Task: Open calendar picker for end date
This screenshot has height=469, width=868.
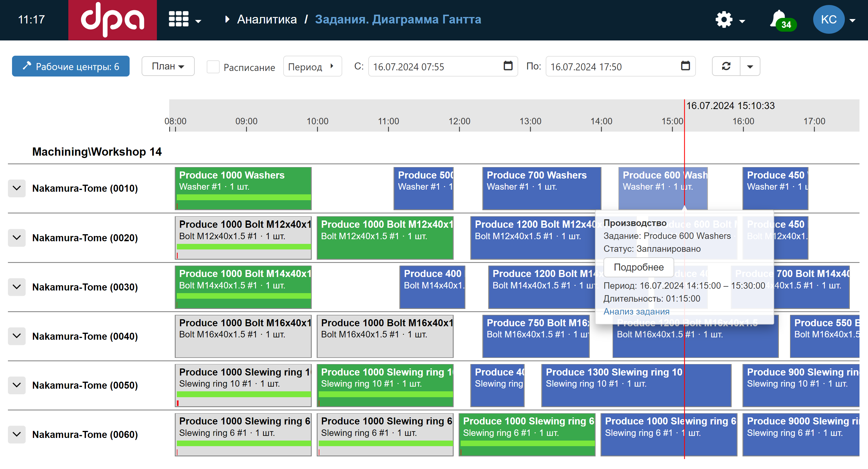Action: pos(685,66)
